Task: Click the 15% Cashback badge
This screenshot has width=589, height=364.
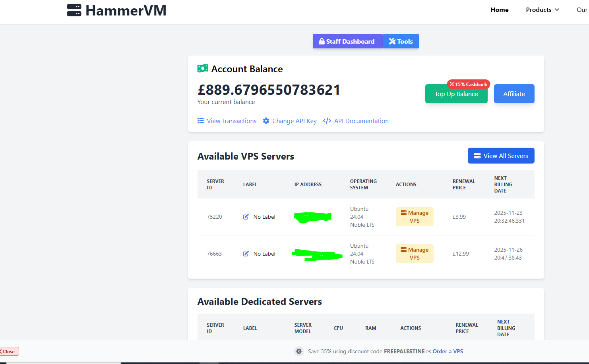Action: click(x=469, y=84)
